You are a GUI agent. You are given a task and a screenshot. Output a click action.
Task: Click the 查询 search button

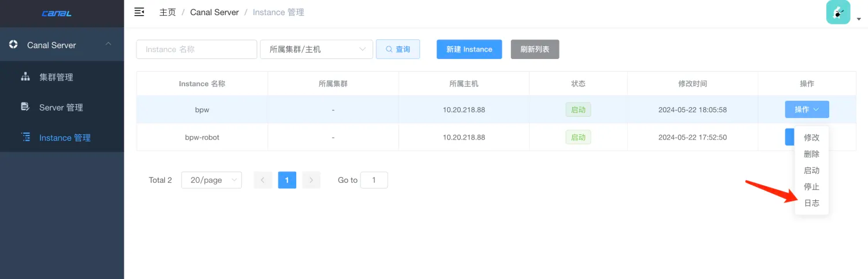[398, 49]
